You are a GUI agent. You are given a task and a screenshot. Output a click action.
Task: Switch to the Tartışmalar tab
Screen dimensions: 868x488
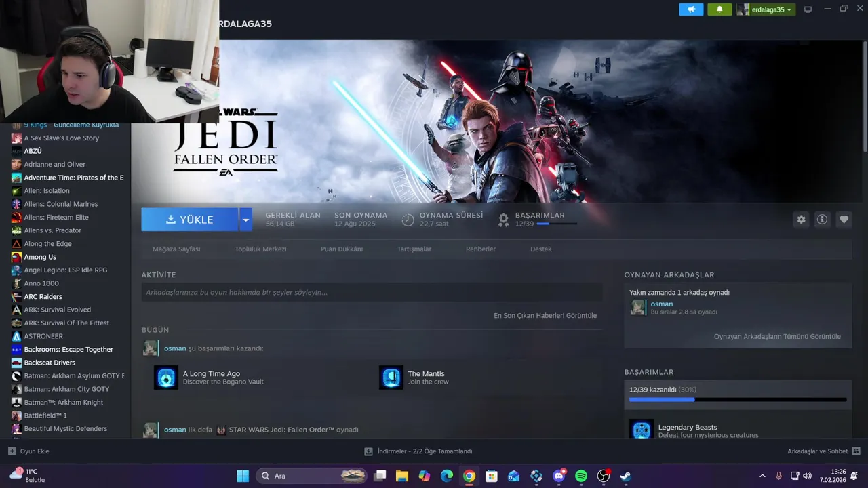(414, 249)
